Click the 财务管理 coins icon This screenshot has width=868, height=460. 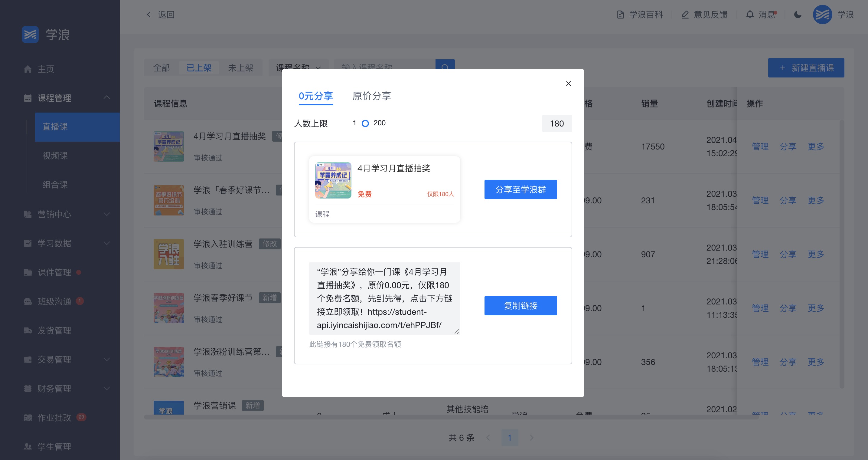(28, 389)
